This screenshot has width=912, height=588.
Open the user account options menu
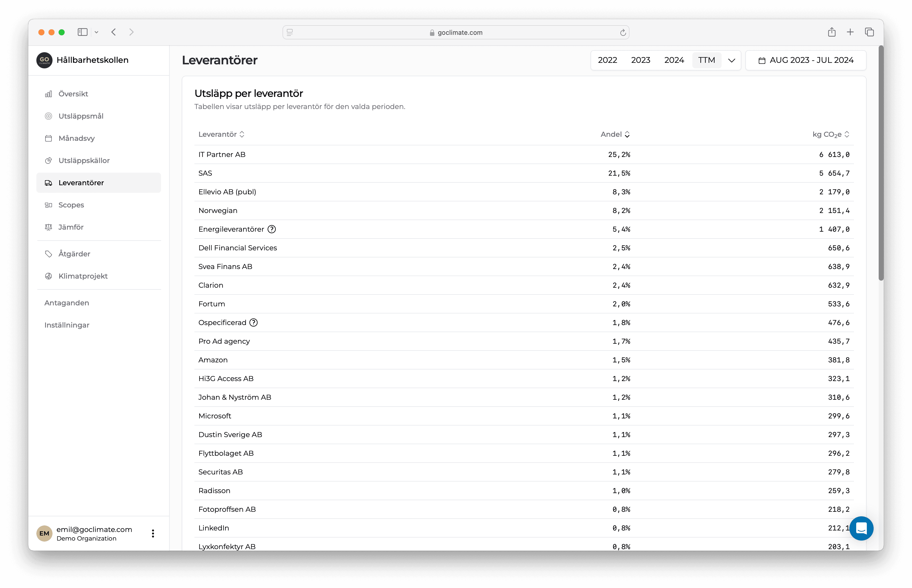pos(153,533)
